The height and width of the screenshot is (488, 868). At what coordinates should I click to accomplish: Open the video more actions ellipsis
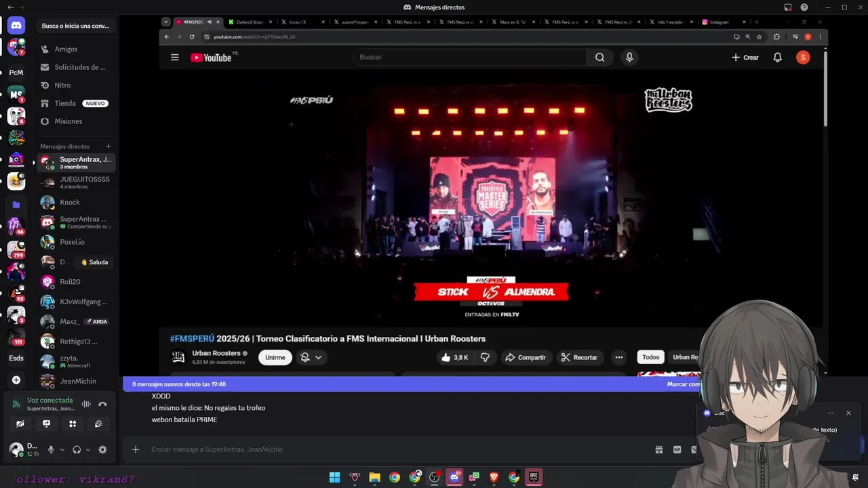618,357
